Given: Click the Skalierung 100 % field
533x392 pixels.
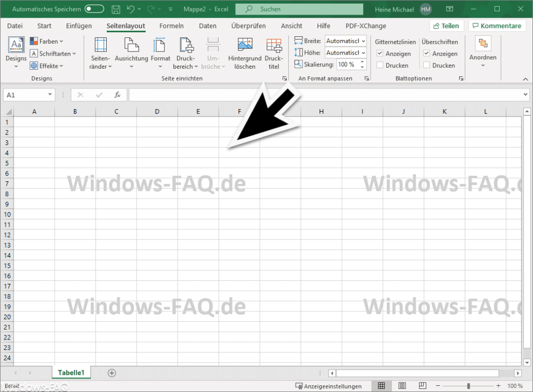Looking at the screenshot, I should point(348,64).
